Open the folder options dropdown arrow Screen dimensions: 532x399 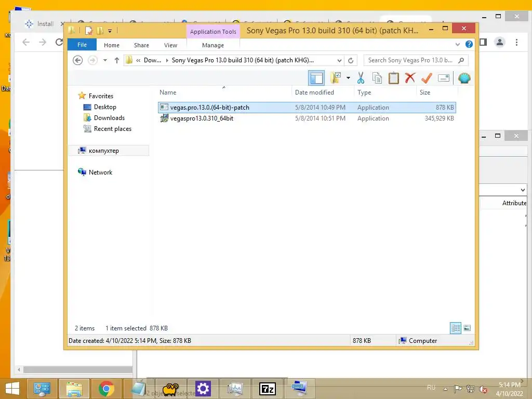348,78
